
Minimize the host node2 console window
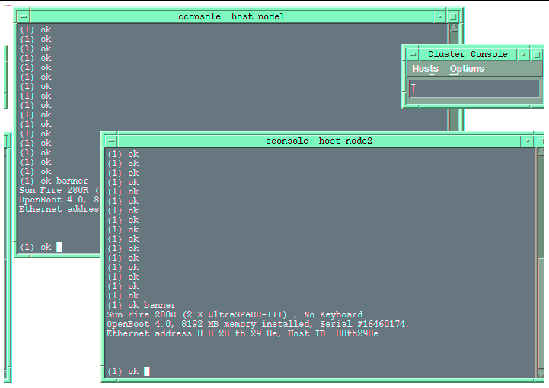pos(527,141)
